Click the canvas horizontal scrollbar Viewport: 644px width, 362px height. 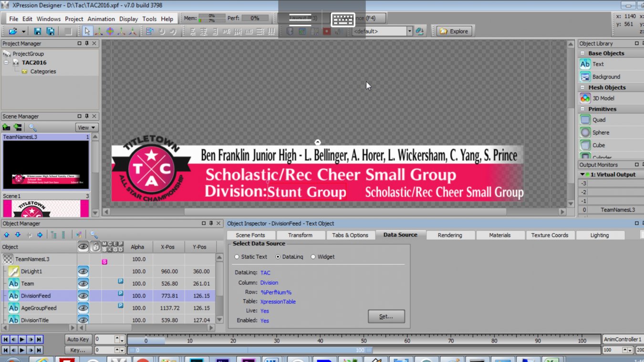(345, 212)
